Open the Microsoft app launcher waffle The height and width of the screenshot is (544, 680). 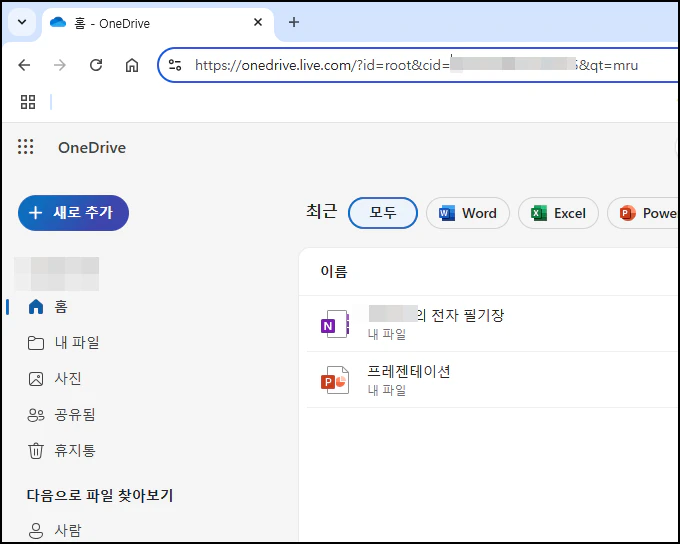[26, 147]
